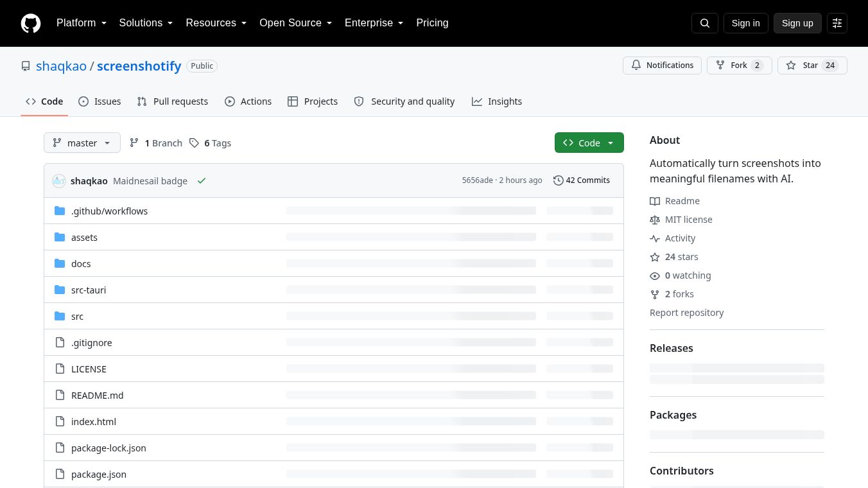Open the Actions tab
Image resolution: width=868 pixels, height=488 pixels.
point(248,101)
